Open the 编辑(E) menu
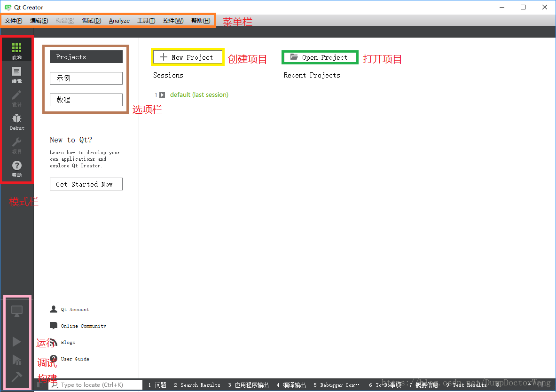 pyautogui.click(x=39, y=21)
